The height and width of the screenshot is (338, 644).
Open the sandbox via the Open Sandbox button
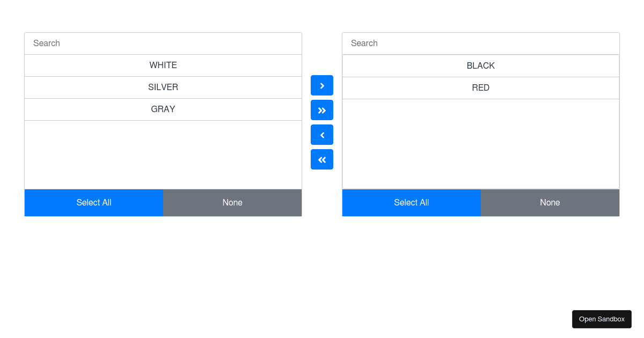[602, 319]
